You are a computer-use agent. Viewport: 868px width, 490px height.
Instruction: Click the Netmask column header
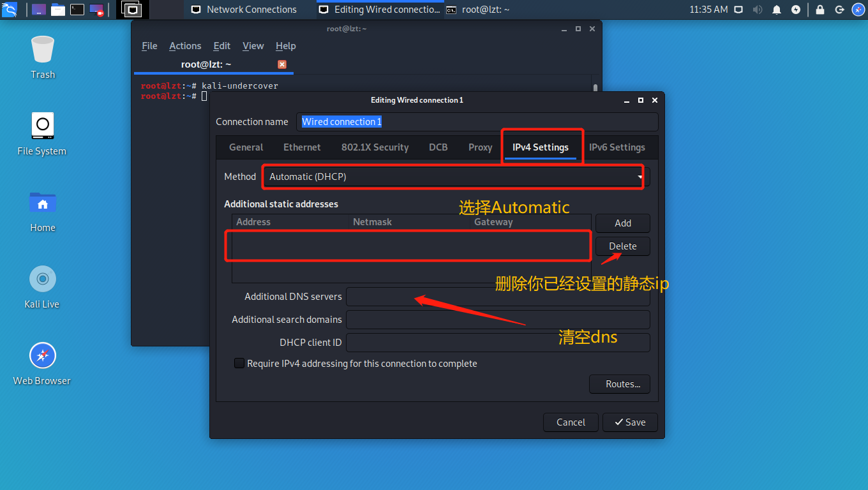click(372, 222)
